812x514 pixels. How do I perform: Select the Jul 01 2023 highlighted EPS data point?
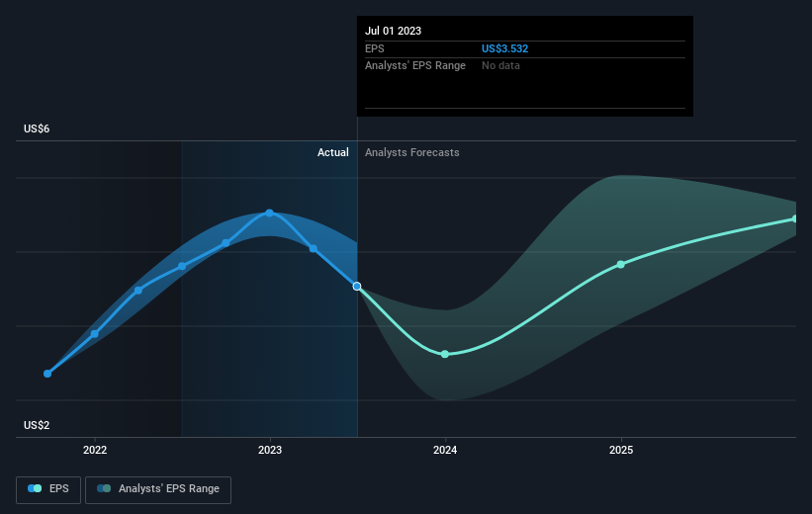click(x=357, y=287)
